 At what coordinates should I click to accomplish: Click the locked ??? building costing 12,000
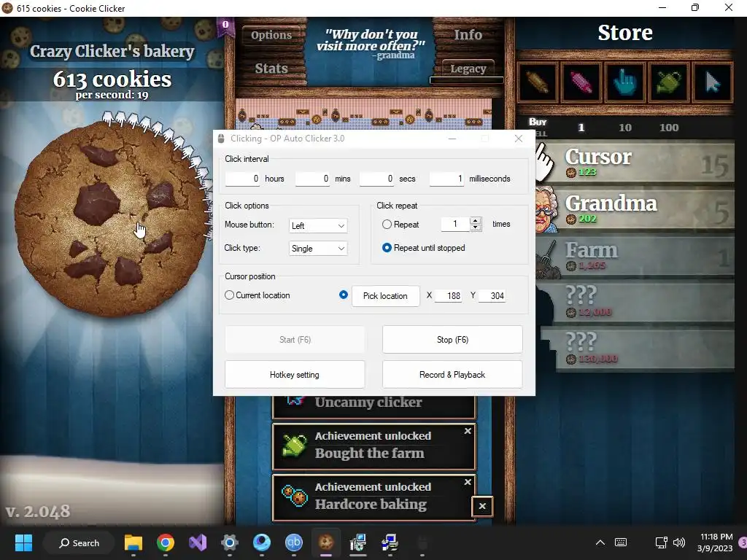pos(635,303)
